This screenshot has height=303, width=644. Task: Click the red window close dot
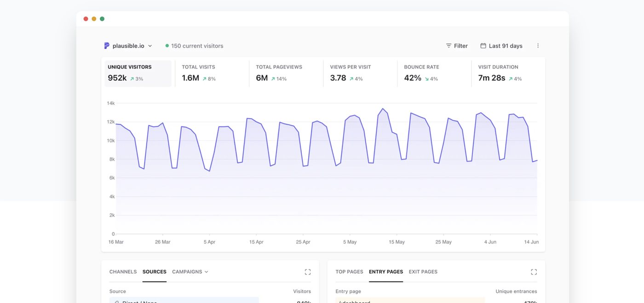point(86,19)
